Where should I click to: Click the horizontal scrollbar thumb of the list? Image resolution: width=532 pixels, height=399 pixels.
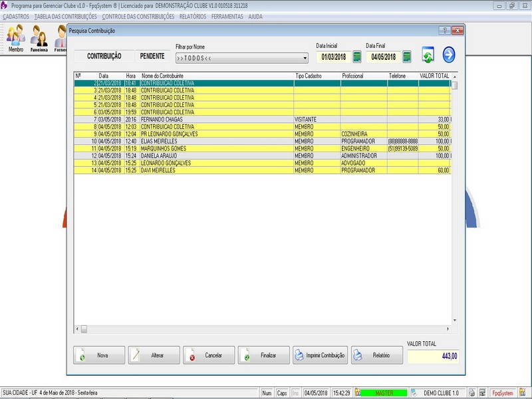coord(84,329)
